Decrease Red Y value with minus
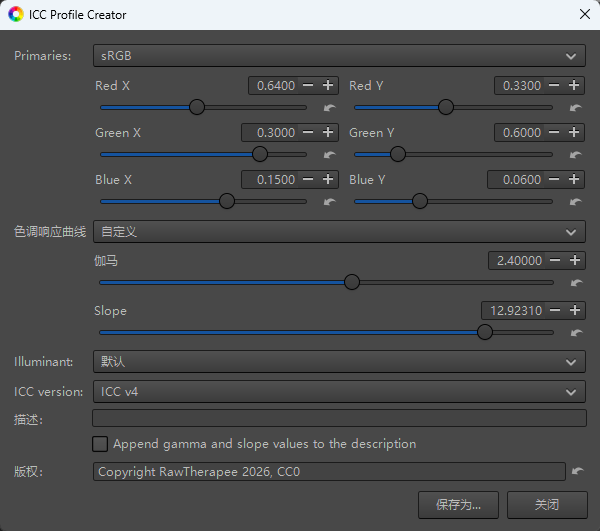This screenshot has height=531, width=600. (x=554, y=85)
